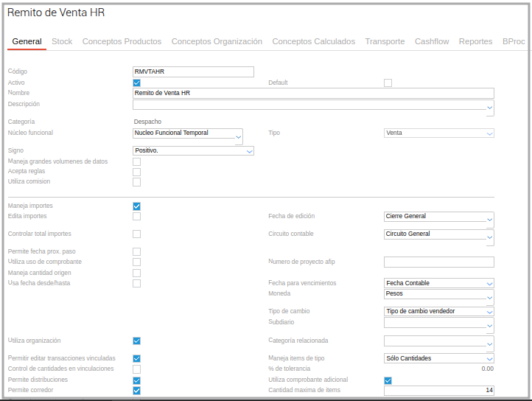532x401 pixels.
Task: Click the Numero de proyecto afip field
Action: 439,262
